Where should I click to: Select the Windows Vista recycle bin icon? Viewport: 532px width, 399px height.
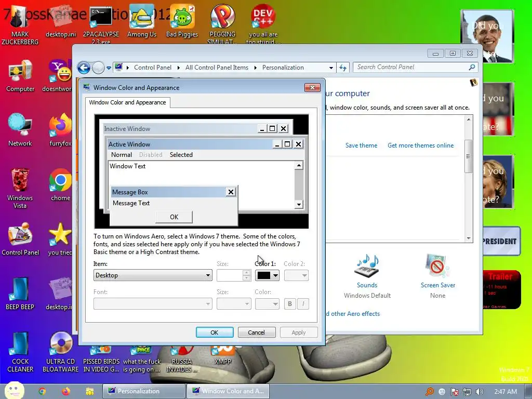[x=20, y=188]
